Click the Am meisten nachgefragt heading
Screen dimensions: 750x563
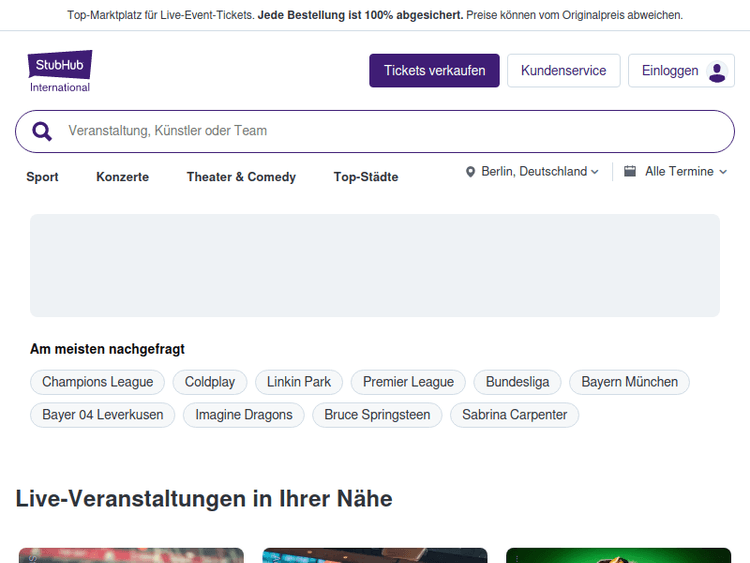click(107, 349)
